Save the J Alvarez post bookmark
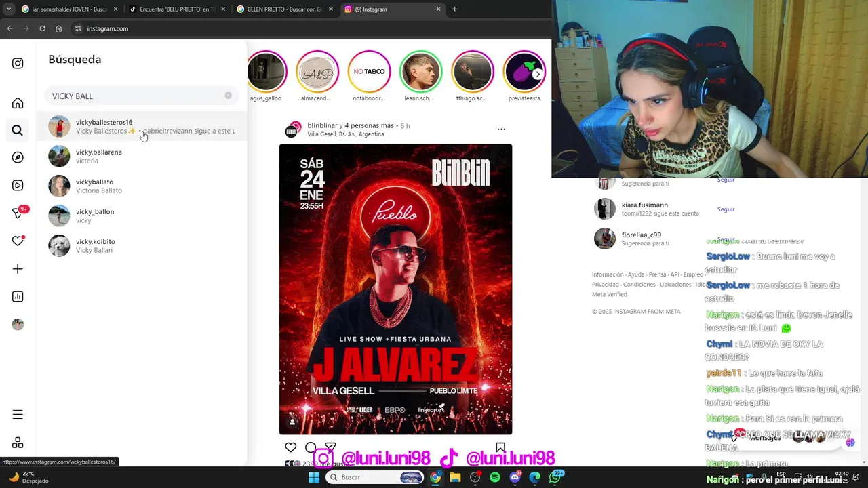Image resolution: width=868 pixels, height=488 pixels. [x=500, y=447]
